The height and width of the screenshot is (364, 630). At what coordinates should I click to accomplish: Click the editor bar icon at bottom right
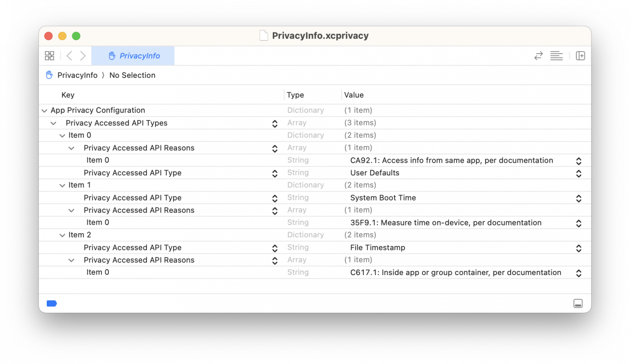pos(578,303)
